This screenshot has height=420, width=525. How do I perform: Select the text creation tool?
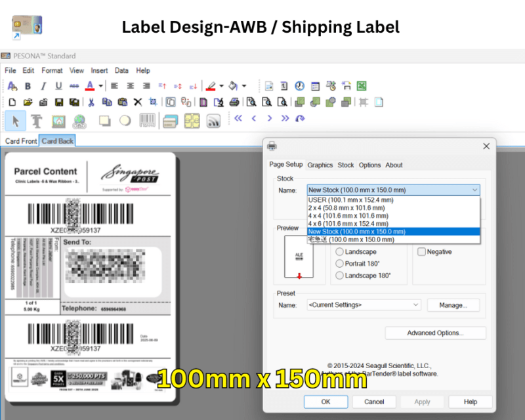point(37,120)
